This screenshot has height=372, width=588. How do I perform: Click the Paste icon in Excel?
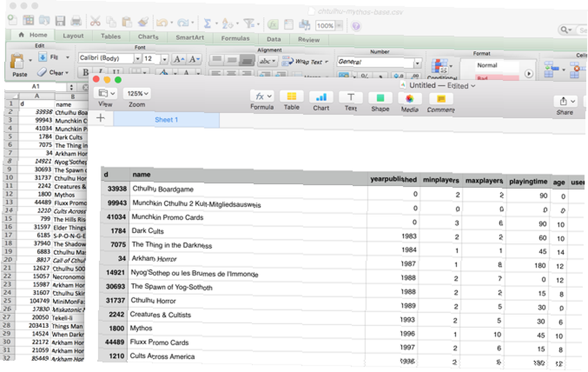tap(18, 62)
